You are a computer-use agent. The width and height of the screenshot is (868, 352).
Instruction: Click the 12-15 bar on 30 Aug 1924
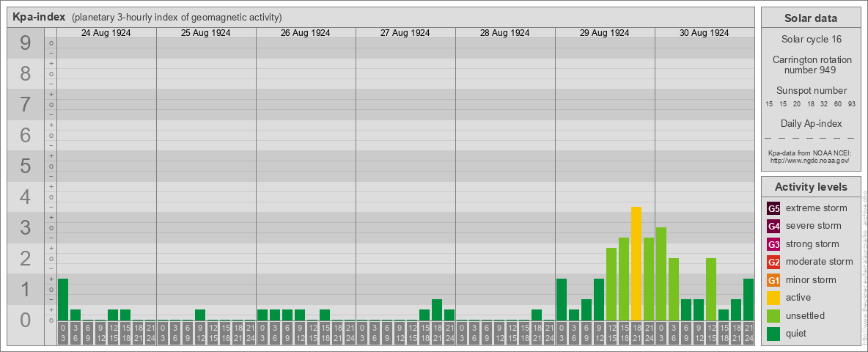click(711, 290)
